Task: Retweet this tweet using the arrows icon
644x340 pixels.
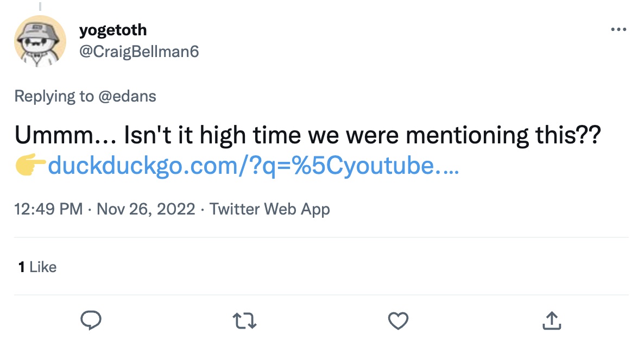Action: (244, 320)
